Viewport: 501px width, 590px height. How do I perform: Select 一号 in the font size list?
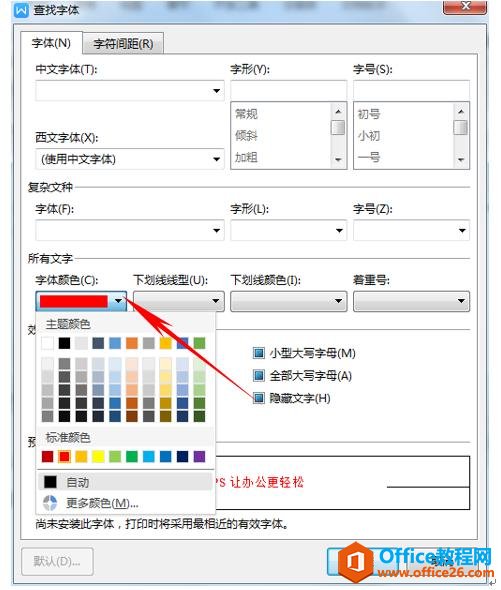point(369,157)
